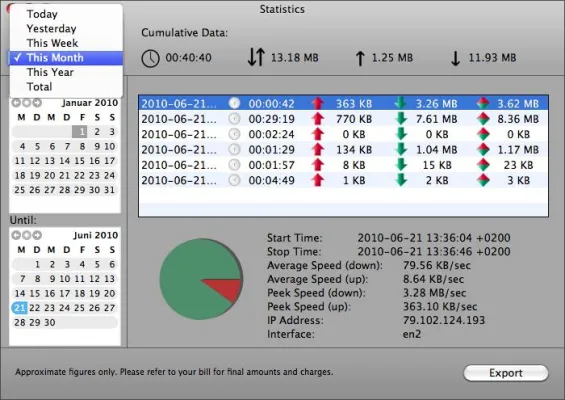
Task: Select session row with duration 00:02:24
Action: click(x=343, y=134)
